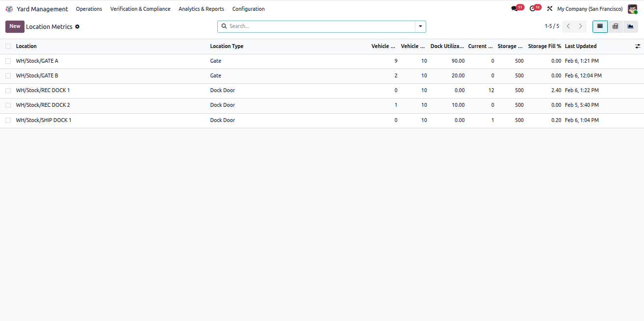Open My Company (San Francisco) switcher
This screenshot has width=644, height=321.
(x=590, y=9)
